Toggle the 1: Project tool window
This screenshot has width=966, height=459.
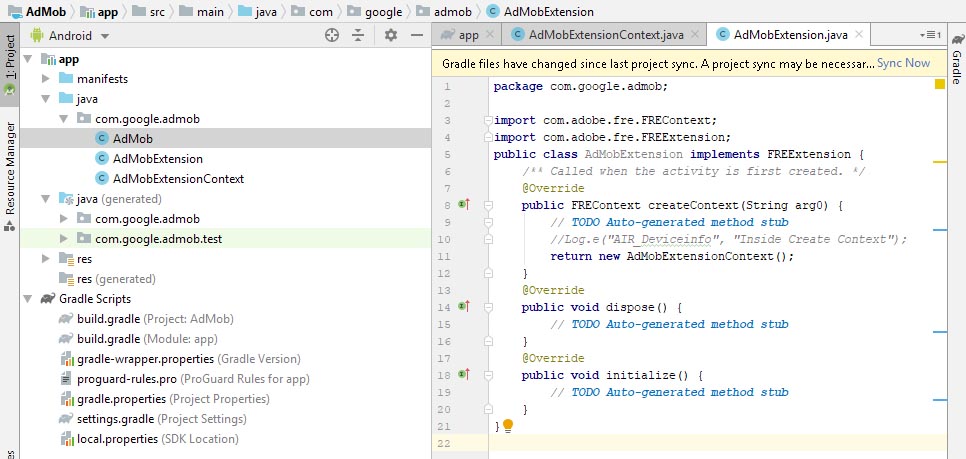click(x=9, y=63)
